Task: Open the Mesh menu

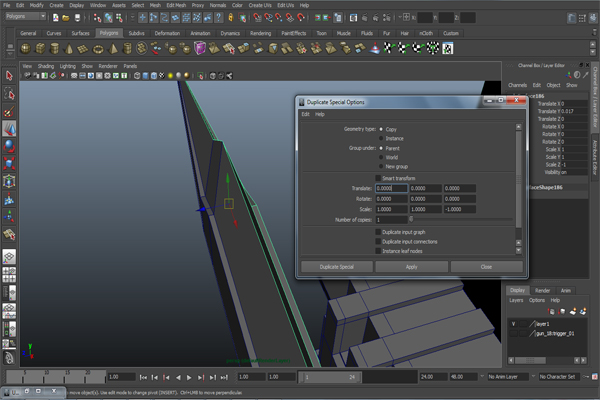Action: [155, 5]
